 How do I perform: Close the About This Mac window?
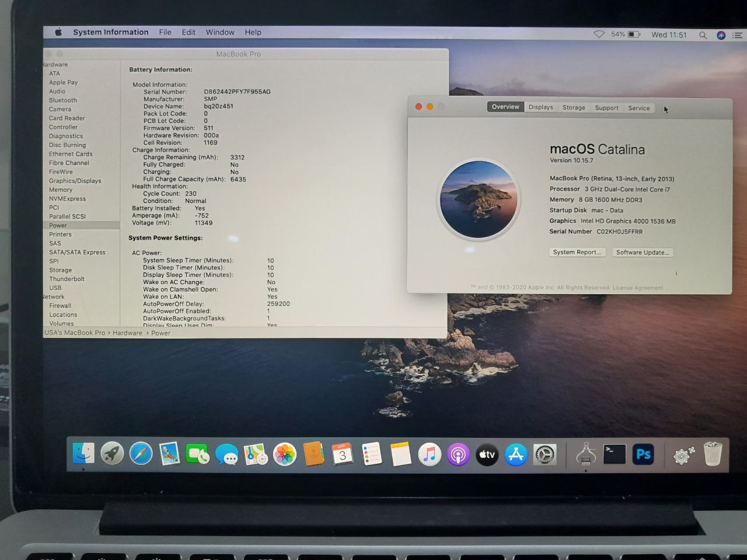[418, 106]
